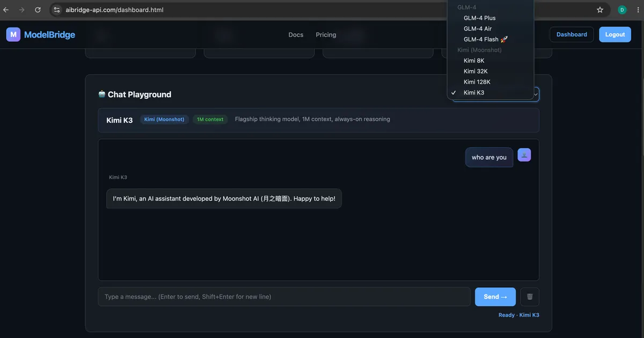Click the bold 'Kimi K3' model title

click(x=120, y=120)
